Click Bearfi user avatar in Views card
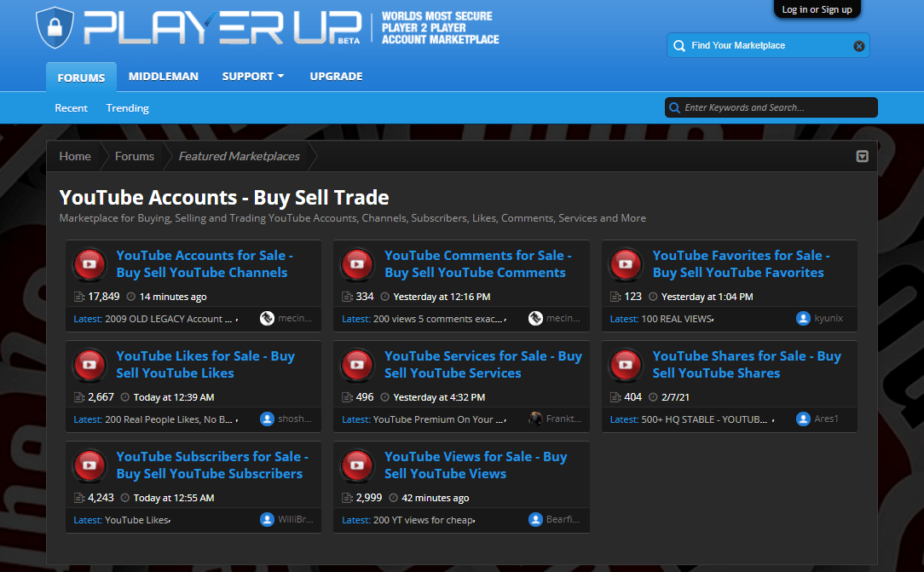This screenshot has height=572, width=924. (535, 519)
